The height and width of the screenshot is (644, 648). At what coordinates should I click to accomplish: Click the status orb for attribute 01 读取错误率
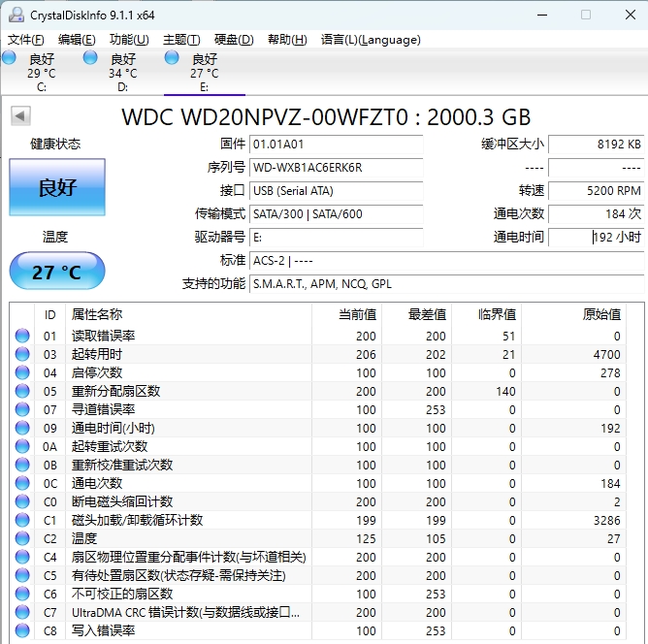(x=22, y=336)
